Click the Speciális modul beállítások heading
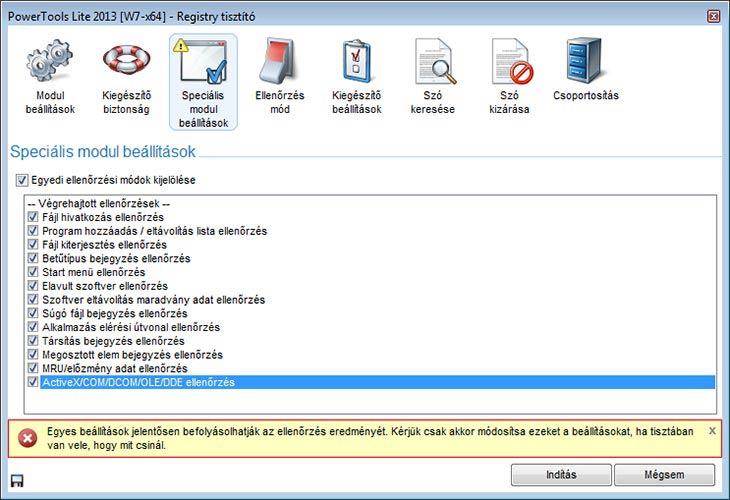This screenshot has height=500, width=730. [103, 152]
